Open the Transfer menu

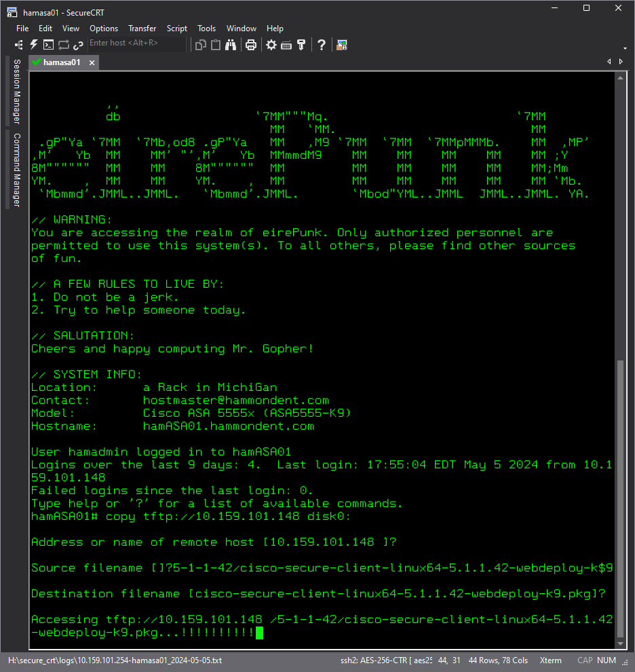coord(142,29)
